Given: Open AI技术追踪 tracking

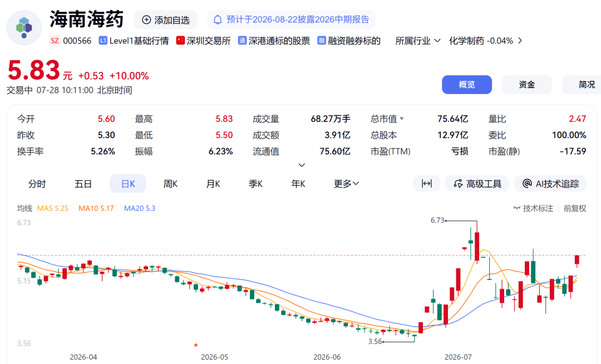Looking at the screenshot, I should (550, 184).
